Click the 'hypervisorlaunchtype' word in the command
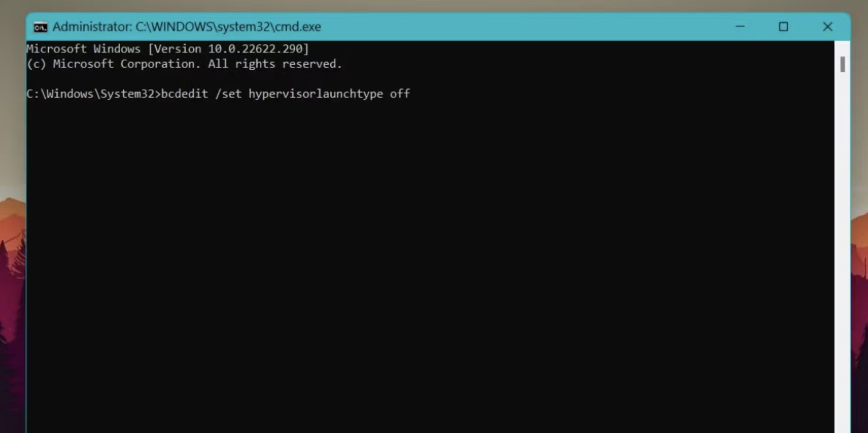The width and height of the screenshot is (868, 433). [x=316, y=94]
